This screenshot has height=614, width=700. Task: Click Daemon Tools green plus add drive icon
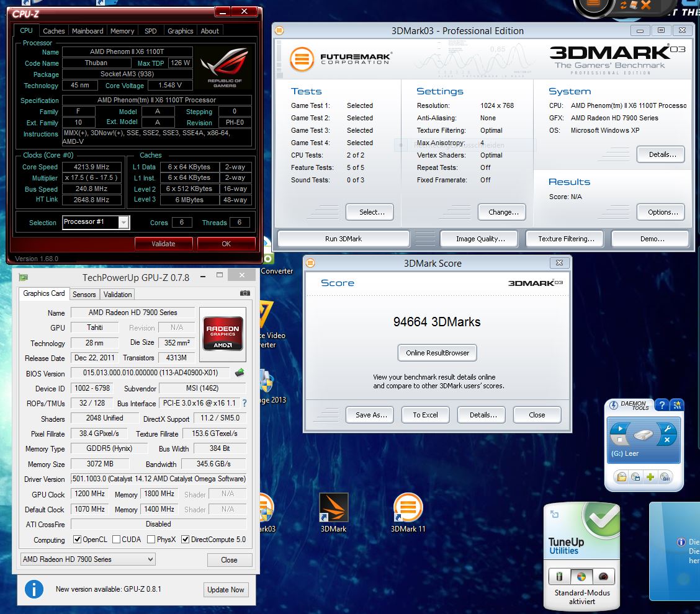click(x=650, y=477)
